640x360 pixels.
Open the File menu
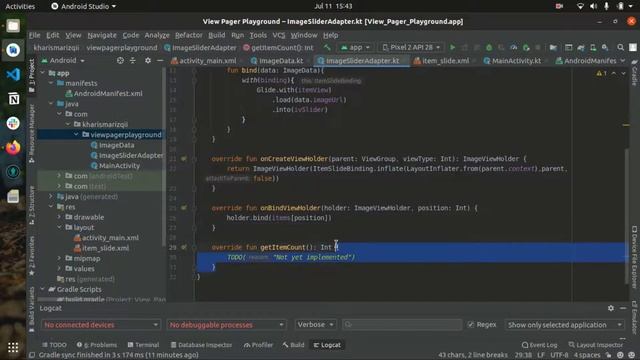35,35
